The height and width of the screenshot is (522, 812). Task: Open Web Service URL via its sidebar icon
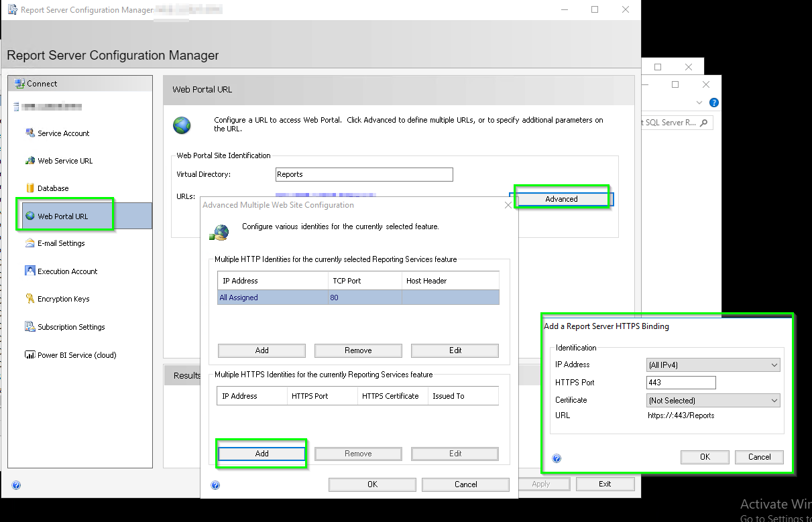coord(30,161)
